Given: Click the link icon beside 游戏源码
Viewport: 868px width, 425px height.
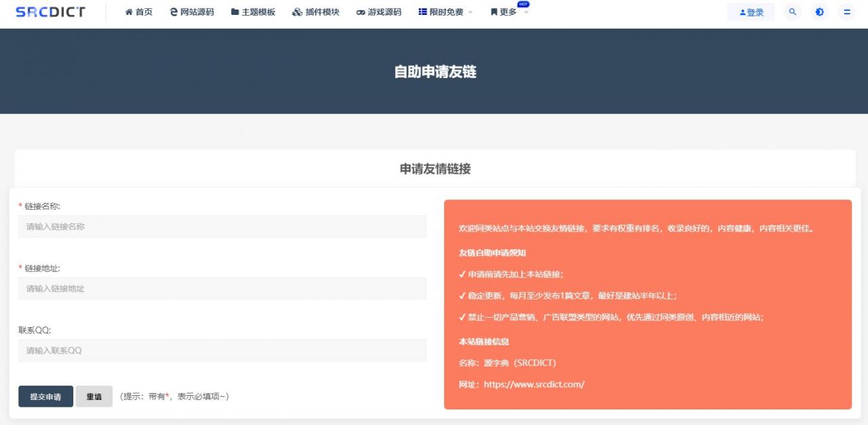Looking at the screenshot, I should click(x=360, y=11).
